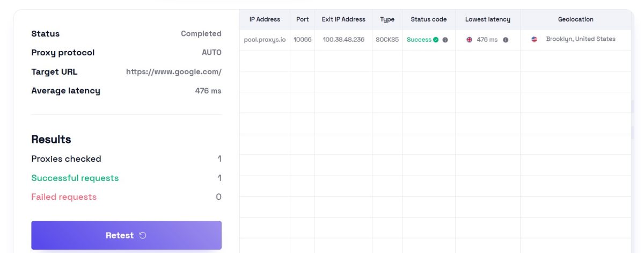Click Brooklyn, United States location text

(580, 39)
